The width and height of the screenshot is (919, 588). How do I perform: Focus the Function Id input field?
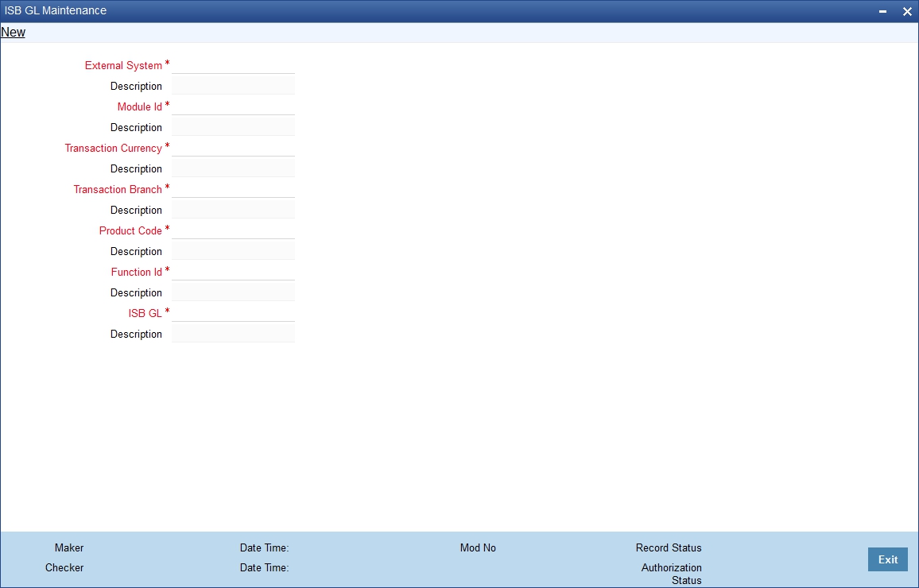[233, 272]
